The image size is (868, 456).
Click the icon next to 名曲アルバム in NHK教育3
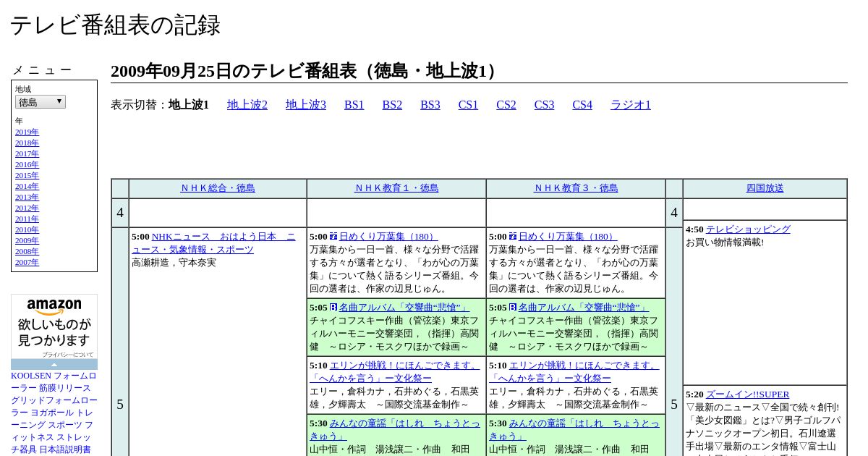pos(513,307)
